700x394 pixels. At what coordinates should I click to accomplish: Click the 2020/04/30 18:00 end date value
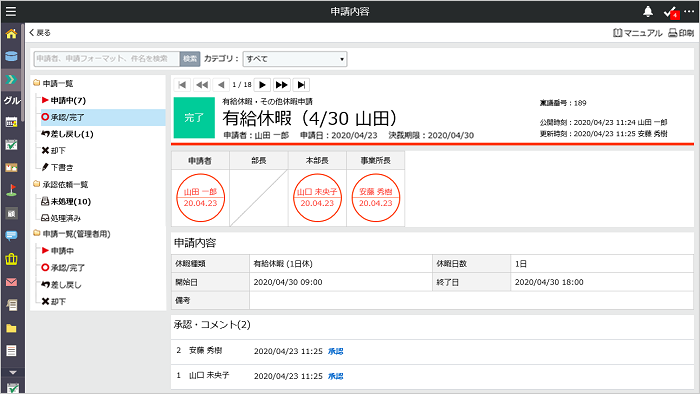click(549, 282)
